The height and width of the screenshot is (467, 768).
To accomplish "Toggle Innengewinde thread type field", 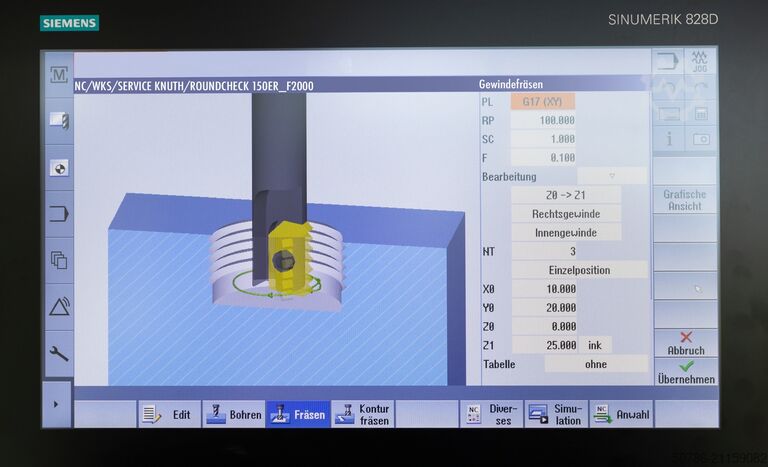I will click(566, 232).
